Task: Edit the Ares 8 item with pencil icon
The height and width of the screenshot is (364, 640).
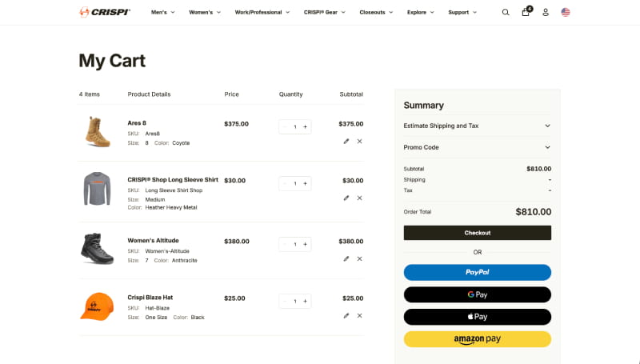Action: coord(346,141)
